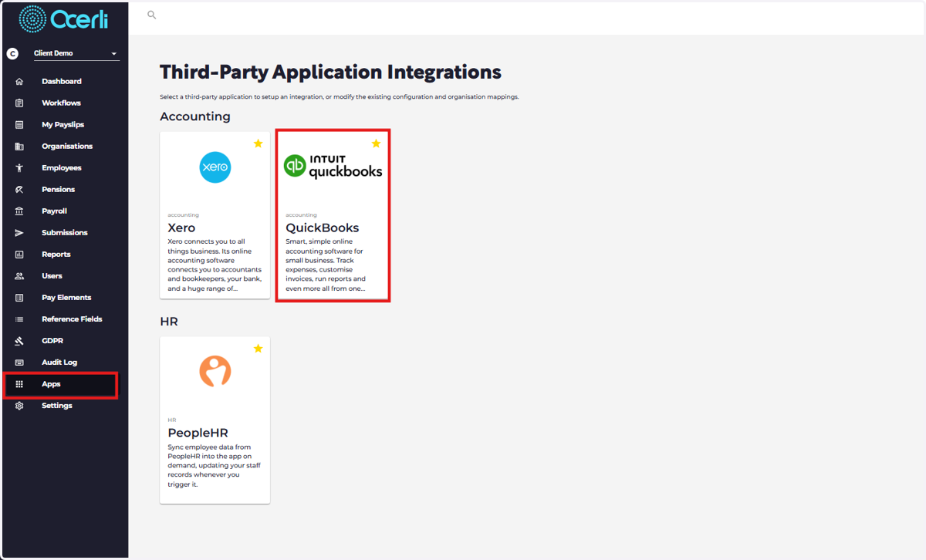This screenshot has height=560, width=926.
Task: Click the Reference Fields list icon
Action: click(x=19, y=319)
